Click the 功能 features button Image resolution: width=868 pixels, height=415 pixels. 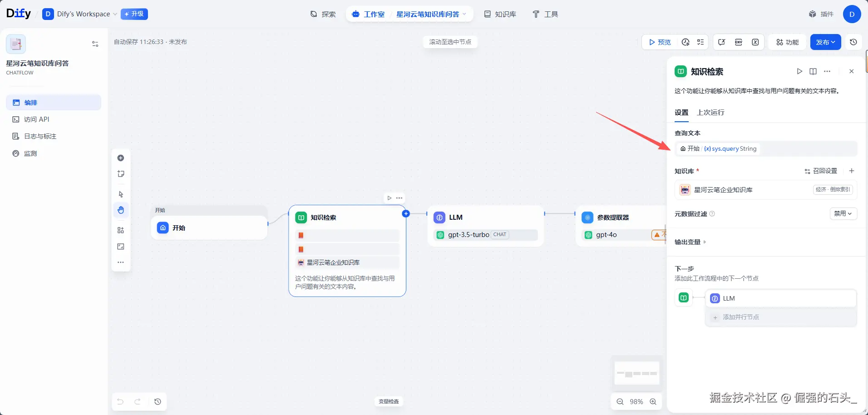click(787, 42)
